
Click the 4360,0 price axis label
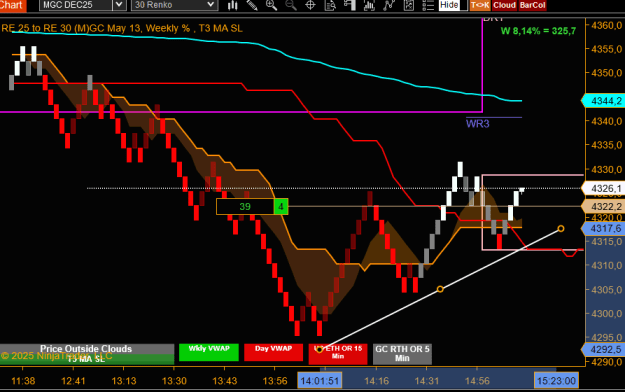point(607,25)
